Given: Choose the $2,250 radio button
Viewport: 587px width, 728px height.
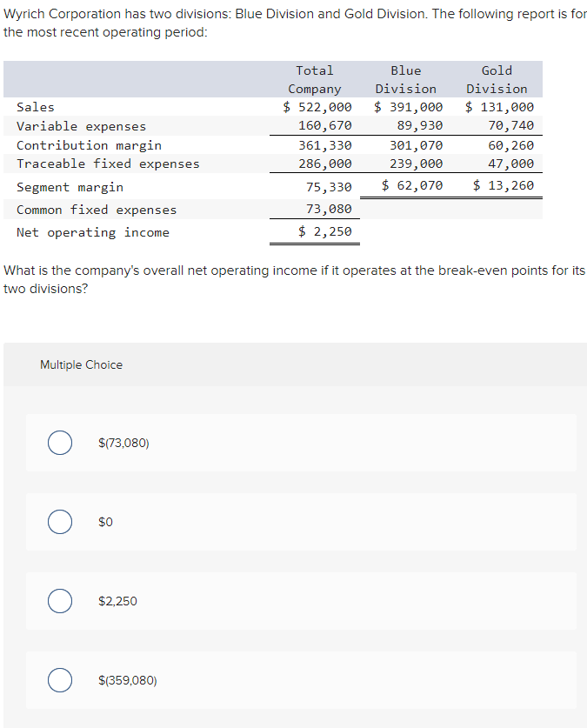Looking at the screenshot, I should pos(60,601).
